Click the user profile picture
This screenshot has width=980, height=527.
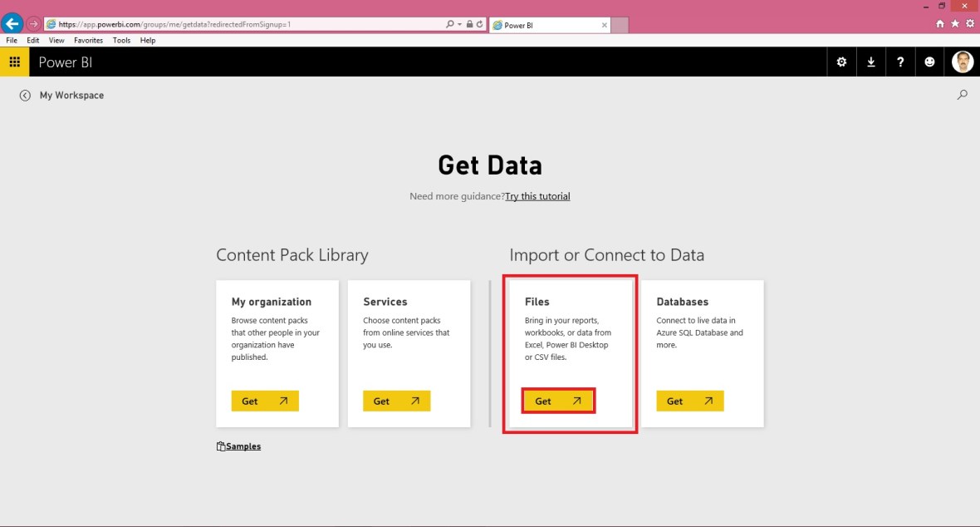pos(962,62)
